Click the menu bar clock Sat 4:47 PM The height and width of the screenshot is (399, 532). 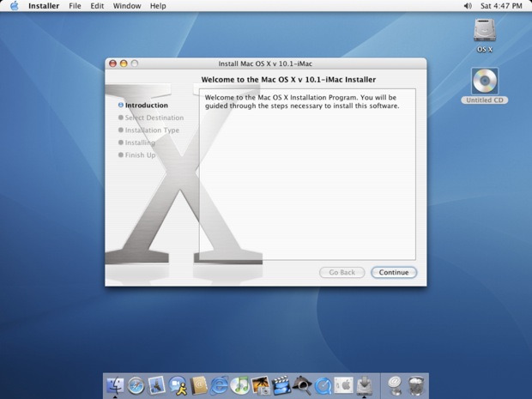(x=501, y=6)
